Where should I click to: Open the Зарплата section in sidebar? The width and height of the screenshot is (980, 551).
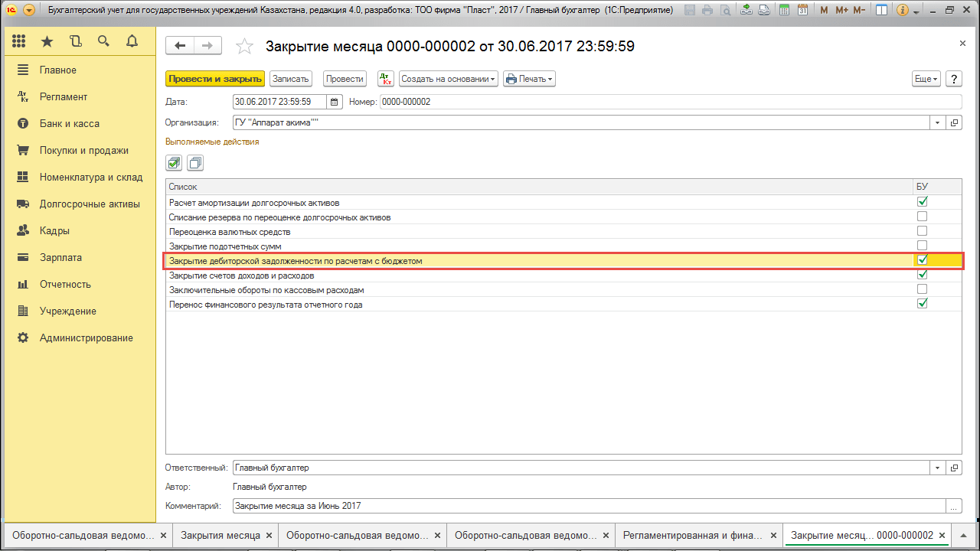[60, 257]
